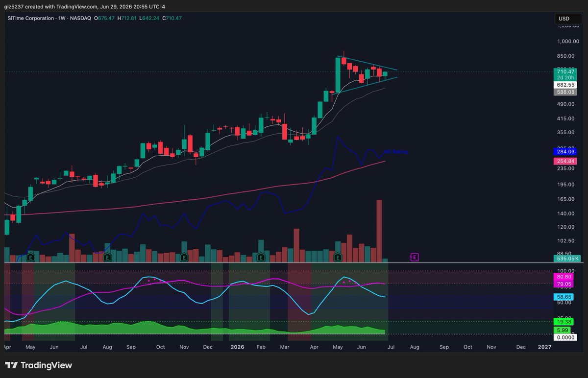Click the November 2025 earnings E marker

point(184,257)
